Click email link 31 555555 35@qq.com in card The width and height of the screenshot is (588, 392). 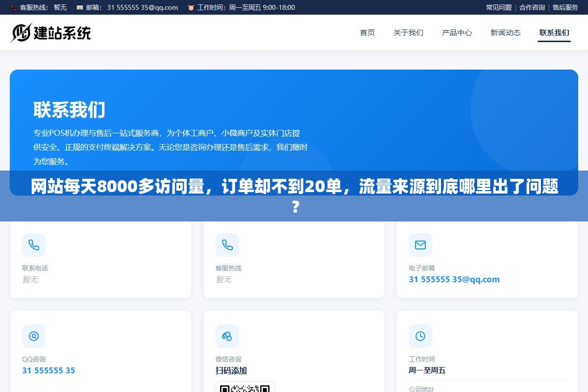(x=454, y=279)
